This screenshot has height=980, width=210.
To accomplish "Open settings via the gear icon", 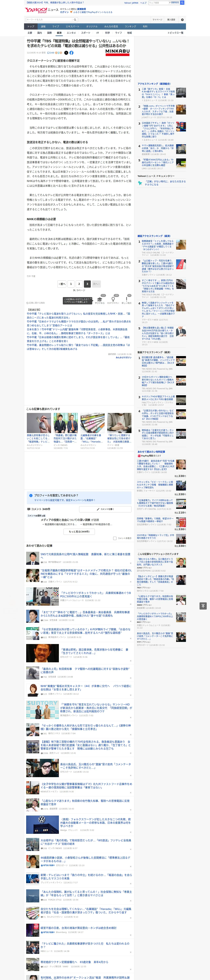I will tap(182, 20).
